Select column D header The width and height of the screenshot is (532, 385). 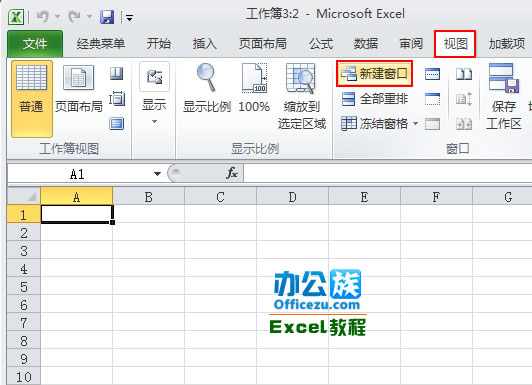292,196
